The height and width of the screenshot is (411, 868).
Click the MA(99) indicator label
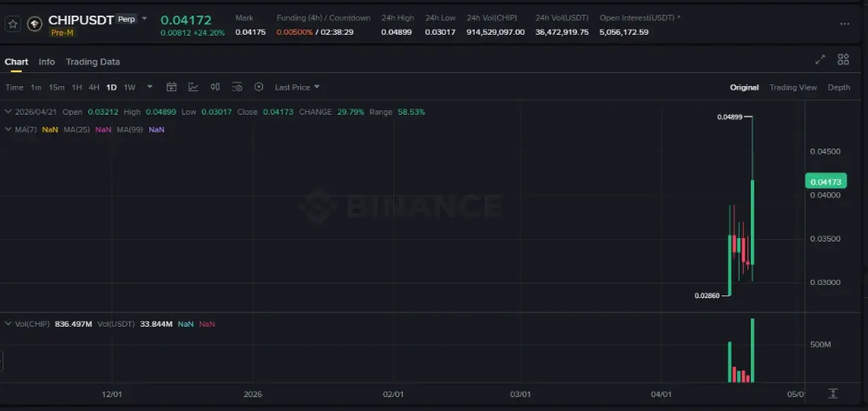coord(130,129)
